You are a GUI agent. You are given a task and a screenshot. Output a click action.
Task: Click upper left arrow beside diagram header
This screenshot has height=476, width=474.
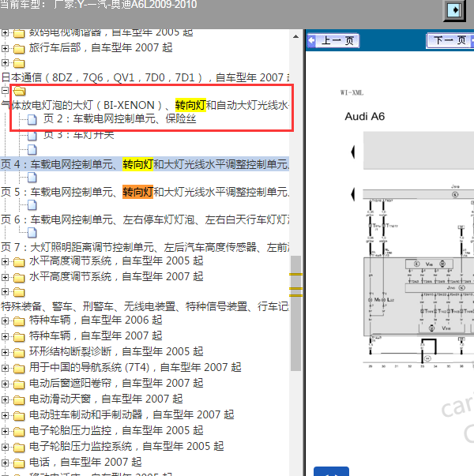point(353,152)
